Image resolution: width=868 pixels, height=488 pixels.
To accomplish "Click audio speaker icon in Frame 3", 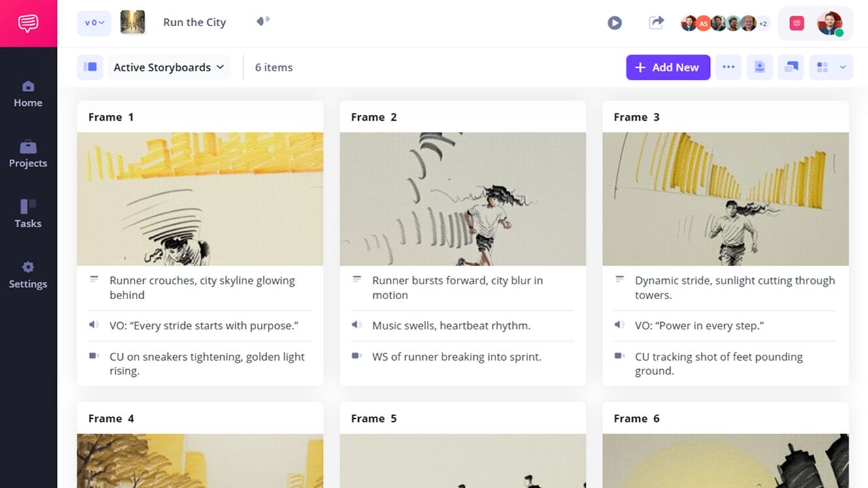I will click(x=620, y=325).
